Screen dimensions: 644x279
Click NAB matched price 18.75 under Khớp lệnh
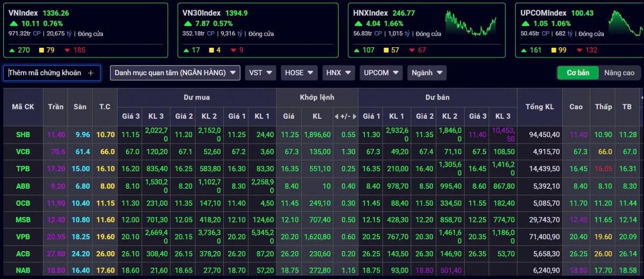tap(289, 270)
